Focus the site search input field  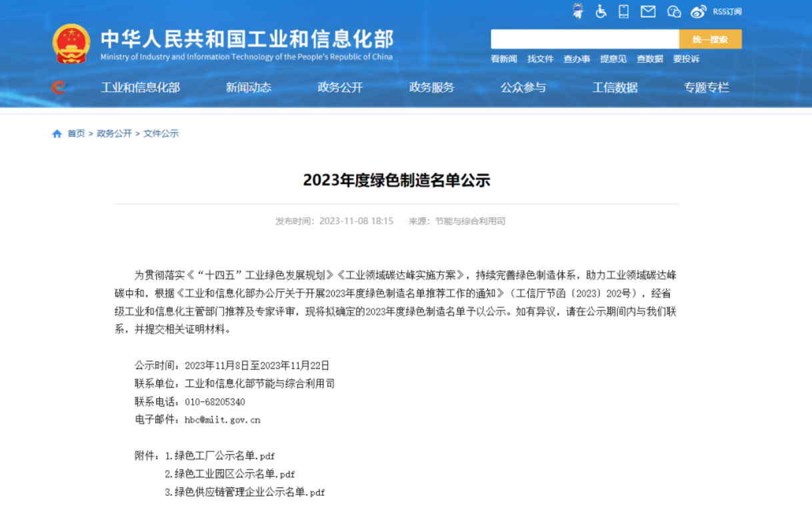pyautogui.click(x=585, y=39)
